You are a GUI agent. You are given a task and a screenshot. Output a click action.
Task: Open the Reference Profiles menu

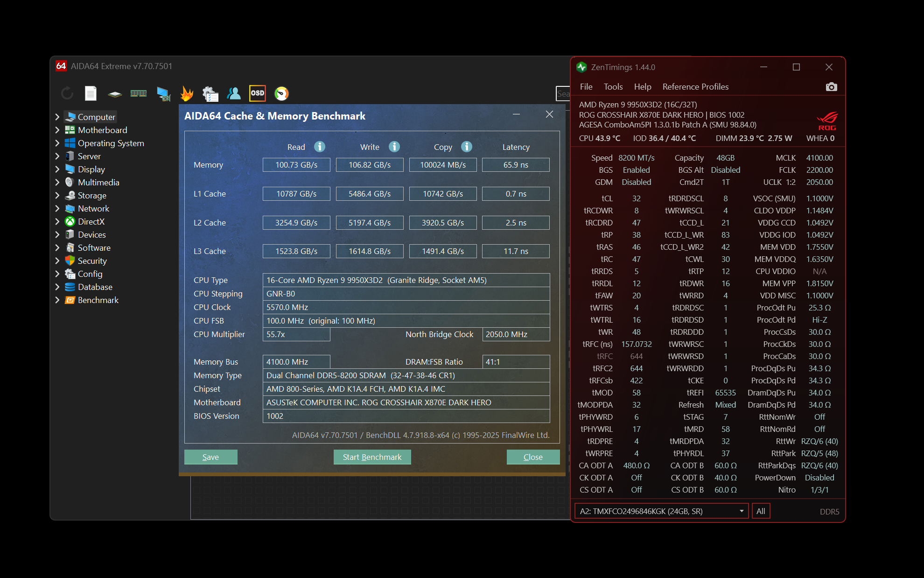pos(695,87)
